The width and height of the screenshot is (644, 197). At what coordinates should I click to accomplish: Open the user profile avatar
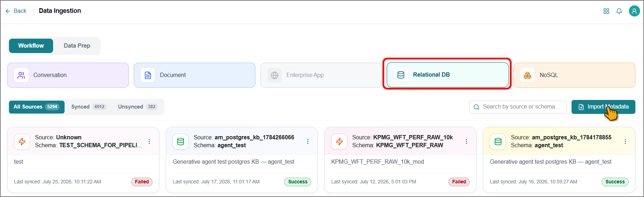634,11
